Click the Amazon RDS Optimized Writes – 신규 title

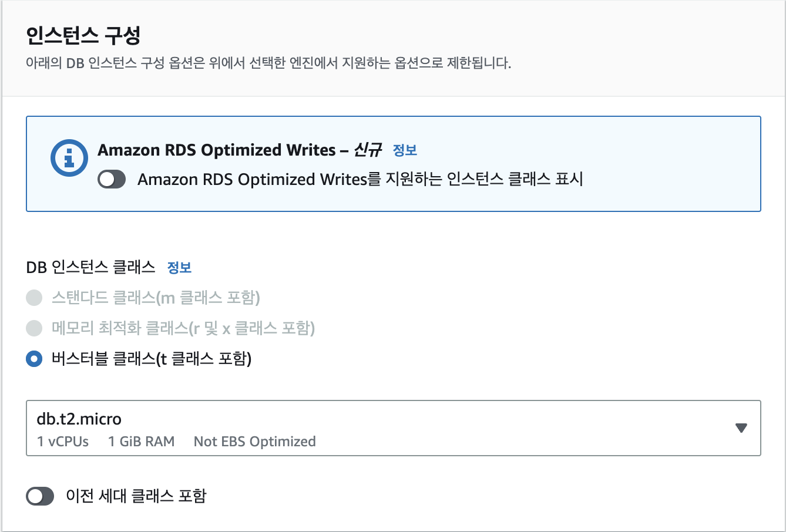click(240, 150)
